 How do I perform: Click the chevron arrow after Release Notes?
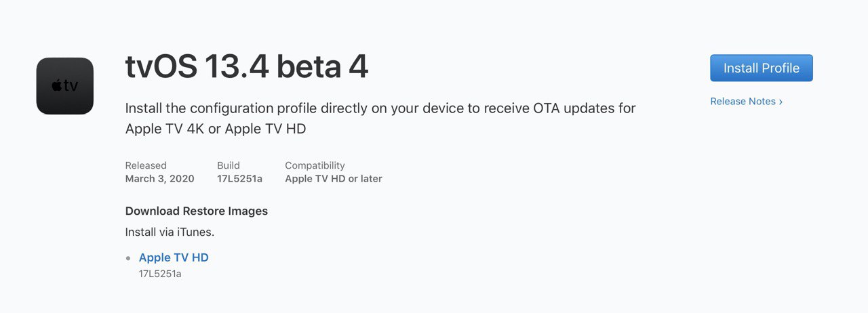(x=781, y=102)
